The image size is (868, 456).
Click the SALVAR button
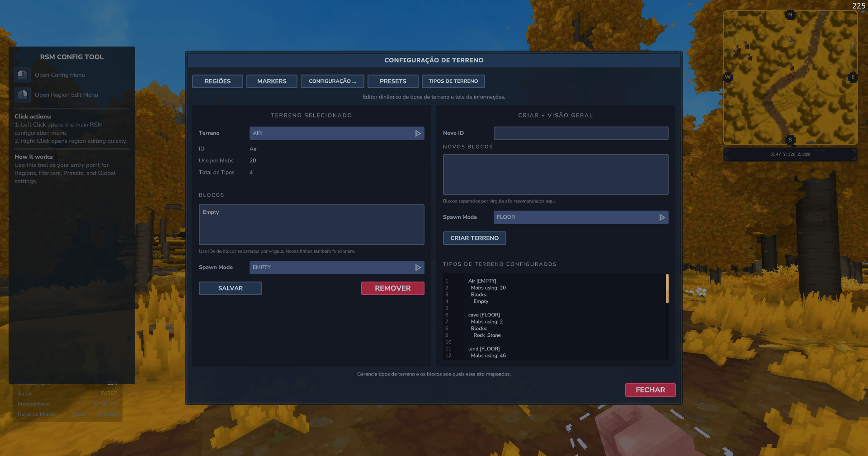[231, 288]
